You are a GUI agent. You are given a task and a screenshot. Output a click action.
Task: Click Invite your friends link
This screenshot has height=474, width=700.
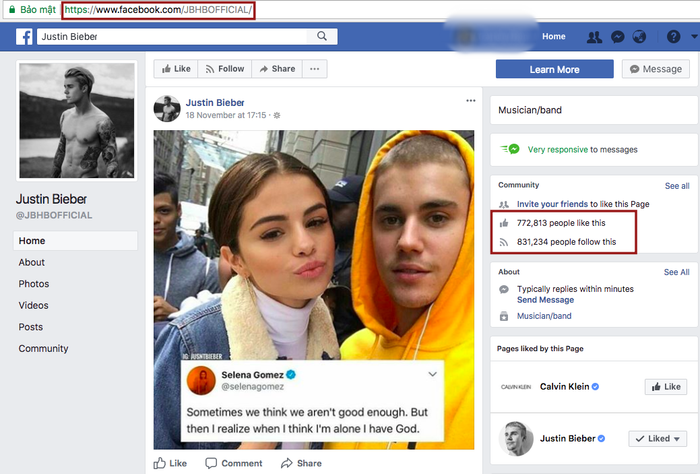click(x=552, y=204)
